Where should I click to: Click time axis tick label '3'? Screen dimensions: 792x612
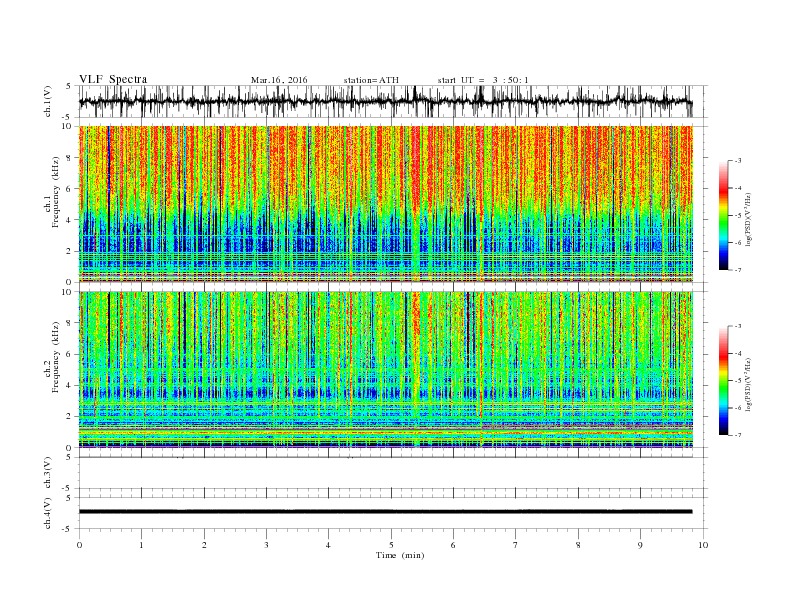(266, 545)
